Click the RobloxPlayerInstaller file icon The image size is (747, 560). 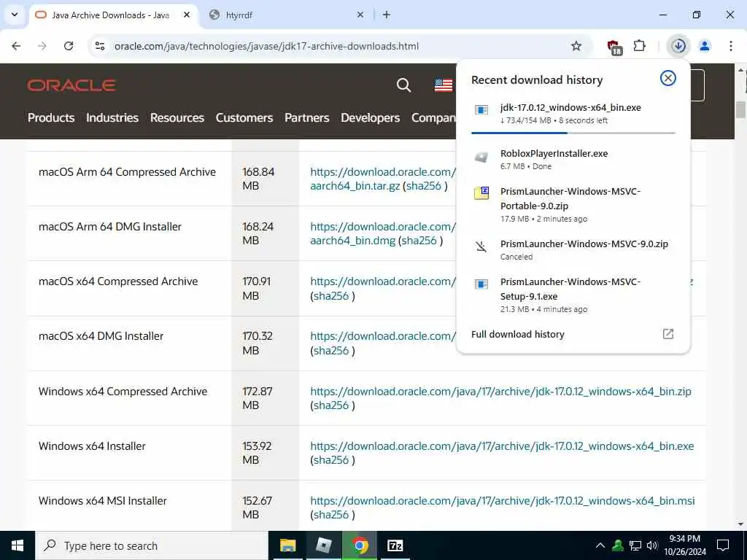point(481,157)
